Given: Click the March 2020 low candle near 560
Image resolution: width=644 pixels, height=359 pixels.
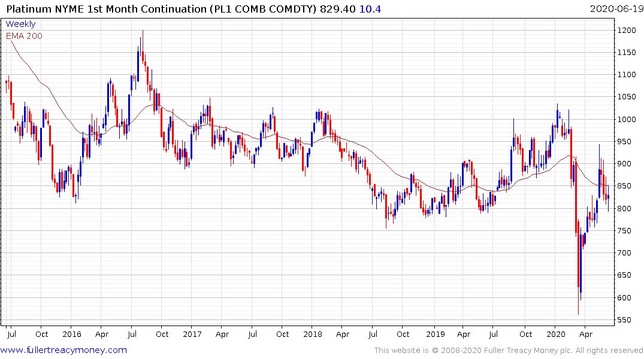Looking at the screenshot, I should (578, 267).
